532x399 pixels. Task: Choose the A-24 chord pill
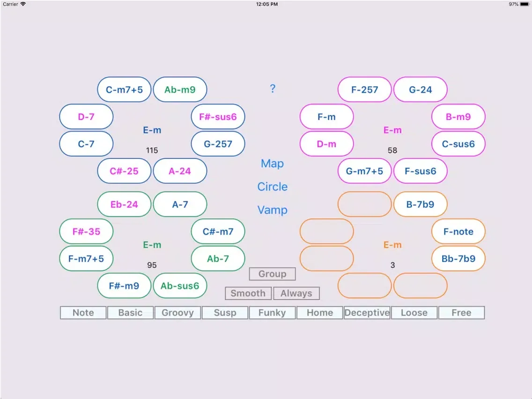coord(180,171)
